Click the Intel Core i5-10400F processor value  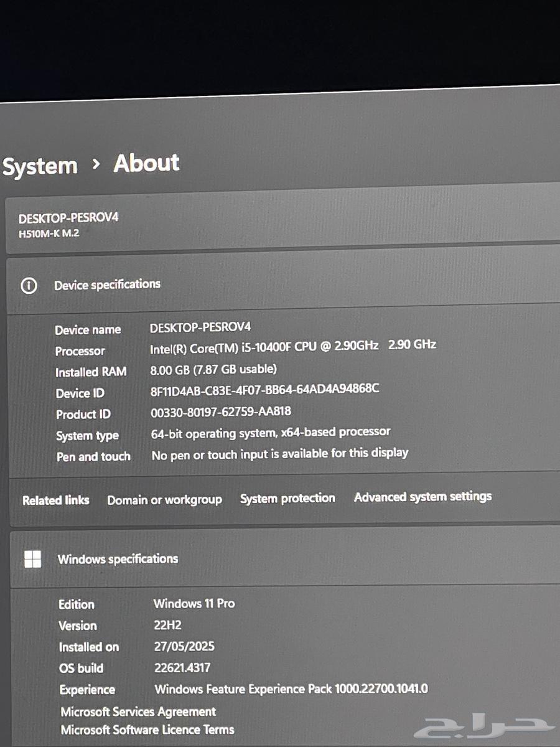(292, 345)
